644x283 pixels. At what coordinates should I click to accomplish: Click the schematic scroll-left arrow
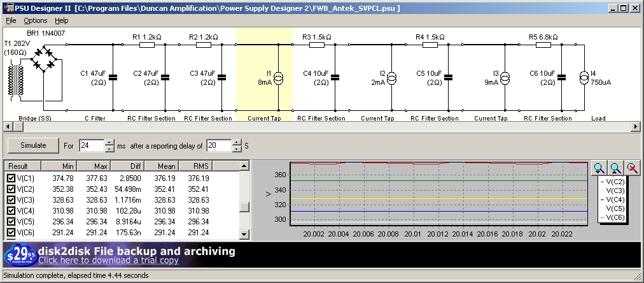pos(8,126)
